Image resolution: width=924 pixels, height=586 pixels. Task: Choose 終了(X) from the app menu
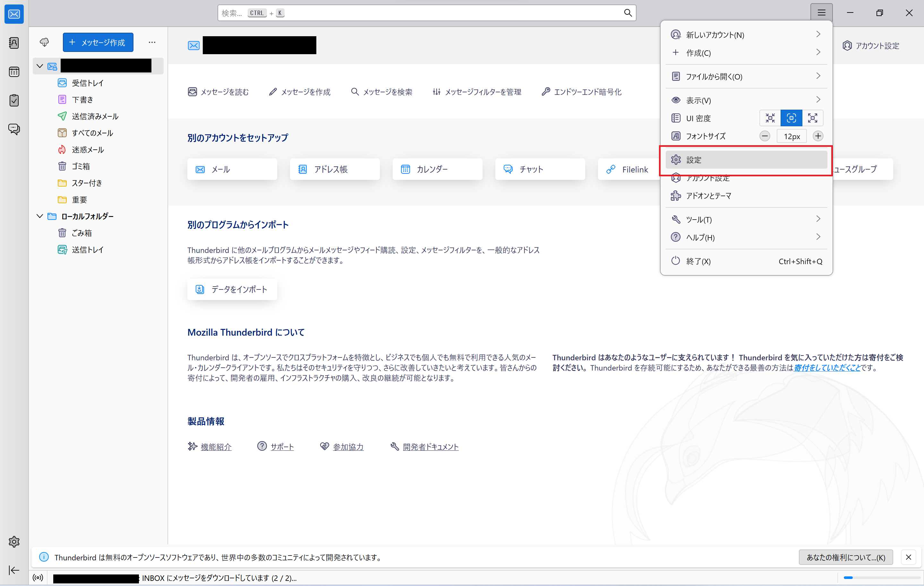click(x=746, y=261)
